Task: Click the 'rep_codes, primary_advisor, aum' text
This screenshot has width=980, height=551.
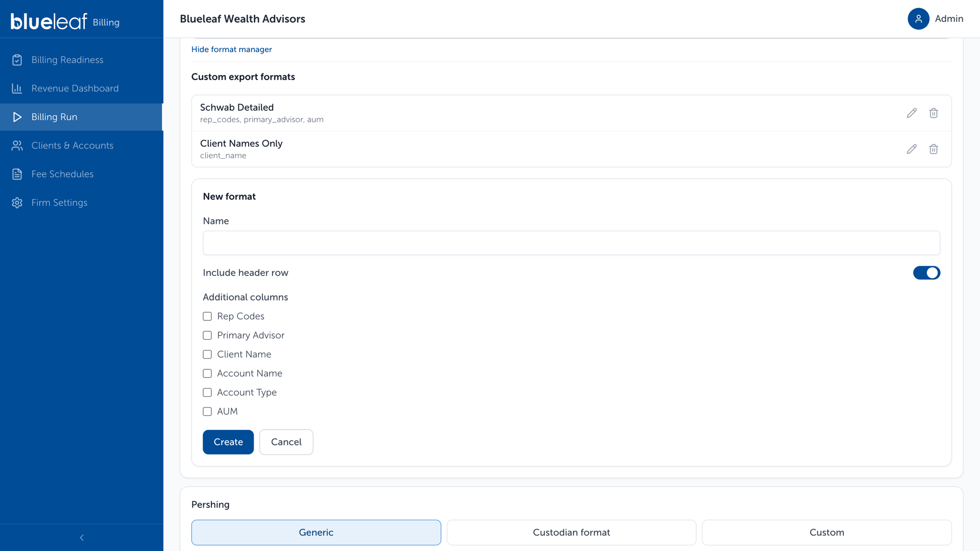Action: tap(261, 120)
